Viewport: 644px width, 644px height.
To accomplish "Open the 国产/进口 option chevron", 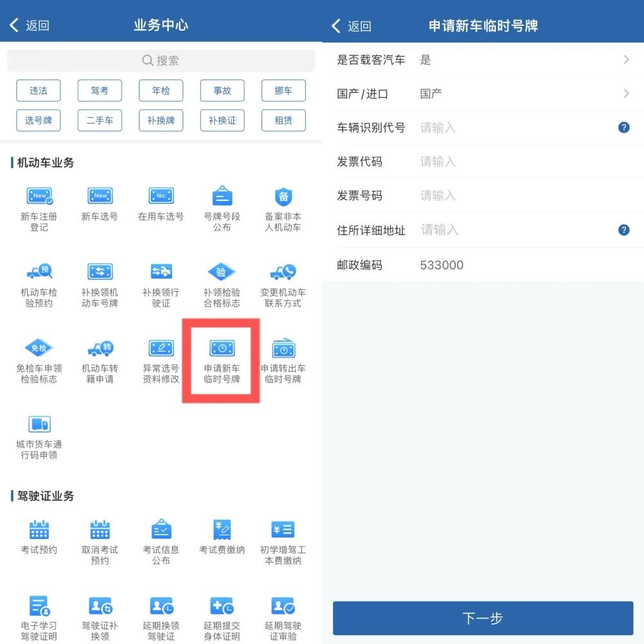I will 625,93.
